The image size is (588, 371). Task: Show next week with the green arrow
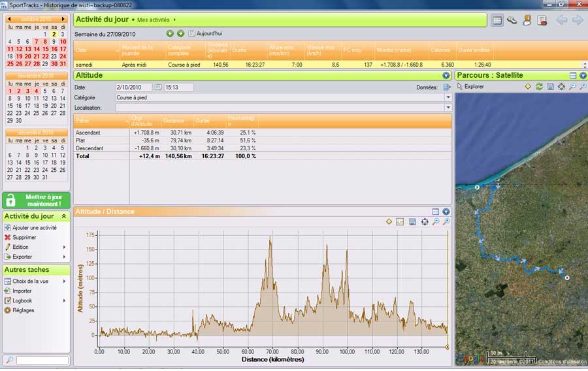[x=180, y=34]
